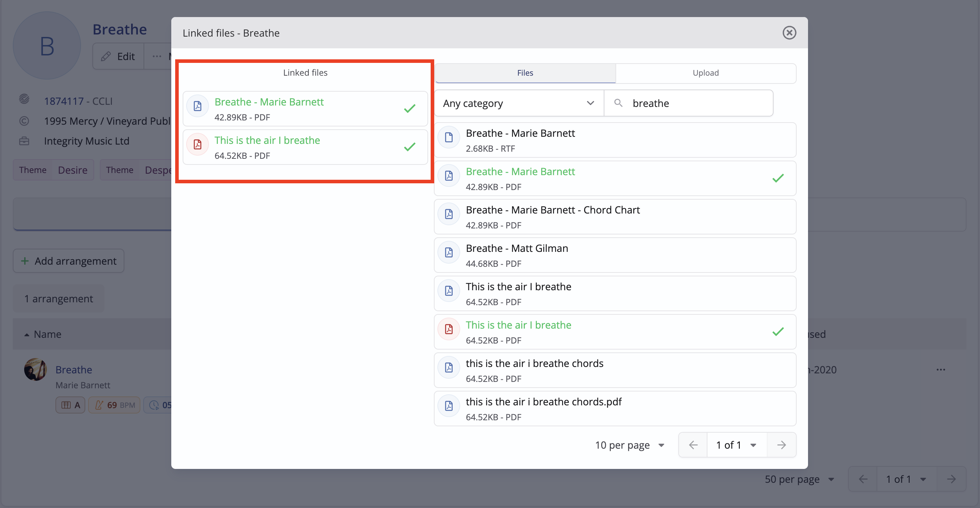Click PDF icon for breathe chords file
The width and height of the screenshot is (980, 508).
pyautogui.click(x=449, y=368)
